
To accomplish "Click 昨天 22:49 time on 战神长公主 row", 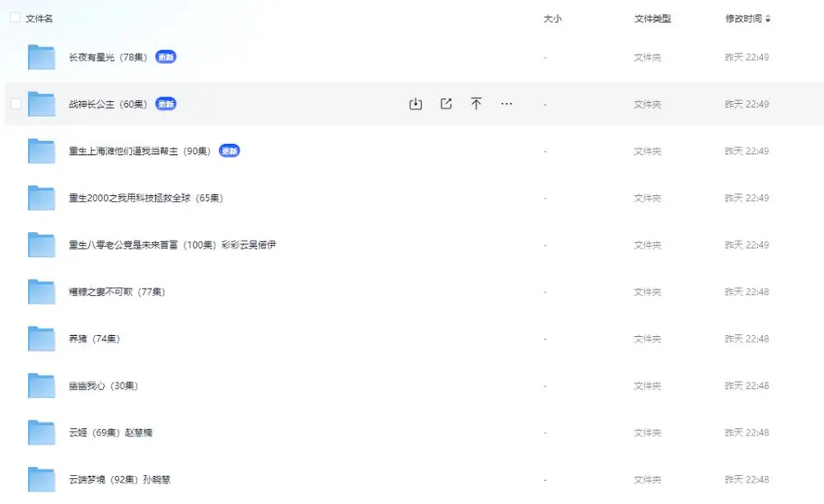I will [x=747, y=104].
